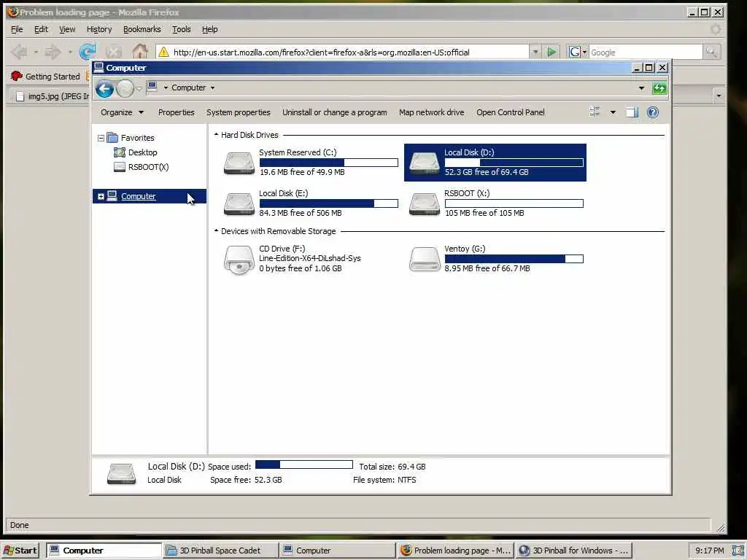
Task: Select the CD Drive (F:) icon
Action: [x=239, y=260]
